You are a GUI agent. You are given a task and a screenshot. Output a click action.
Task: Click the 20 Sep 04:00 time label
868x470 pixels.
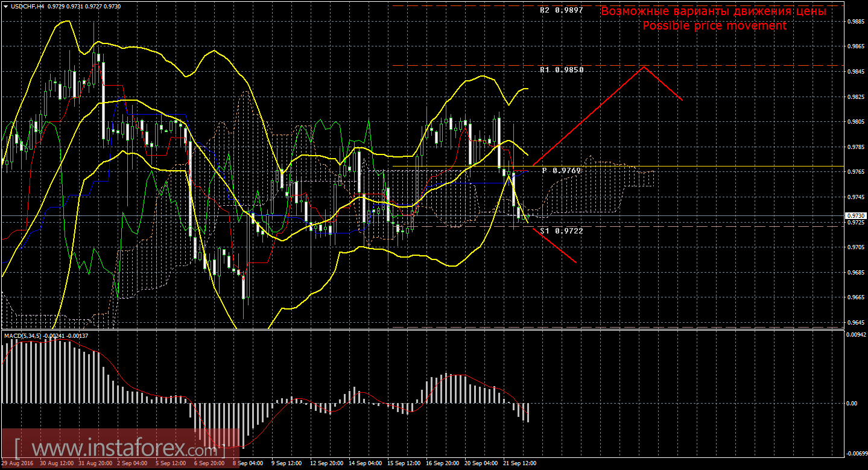[481, 464]
